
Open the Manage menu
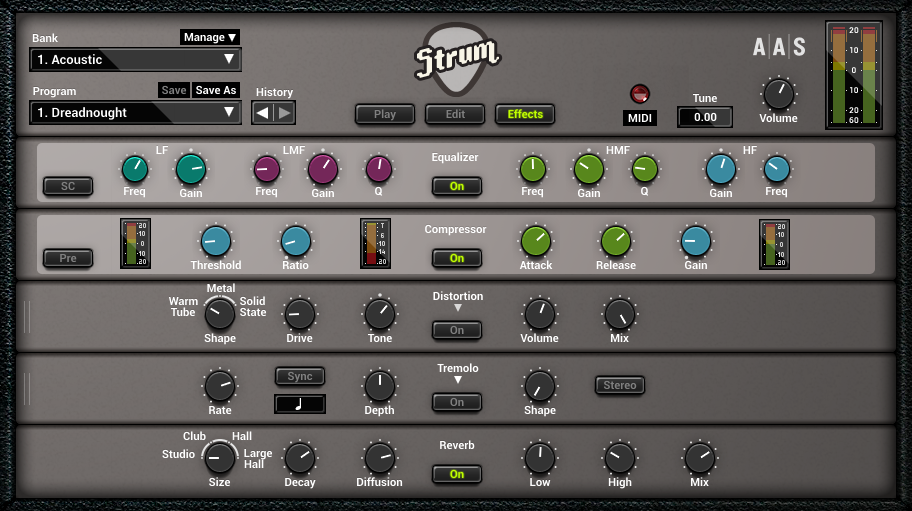point(210,37)
